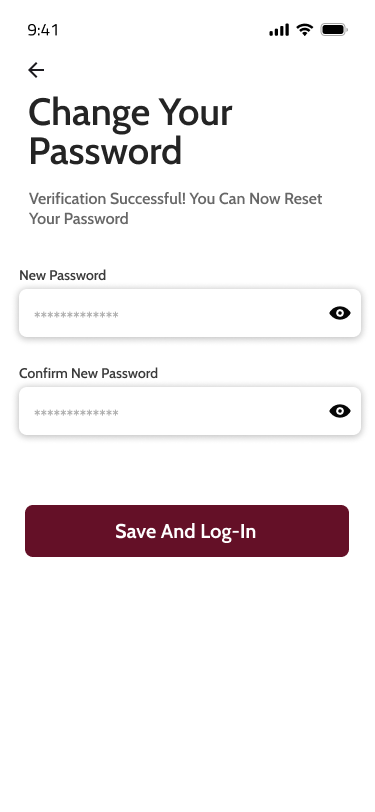The width and height of the screenshot is (375, 812).
Task: Tap the Wi-Fi icon in the status bar
Action: 305,30
